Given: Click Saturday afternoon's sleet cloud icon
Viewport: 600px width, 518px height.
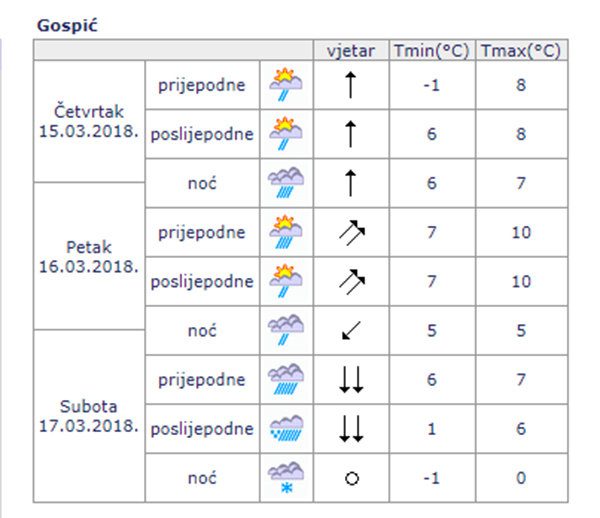Looking at the screenshot, I should (286, 429).
